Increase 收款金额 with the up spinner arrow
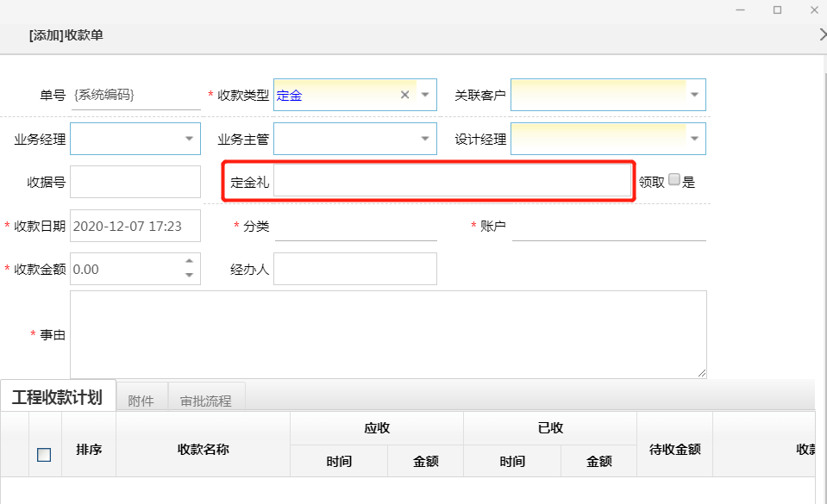 (x=189, y=260)
